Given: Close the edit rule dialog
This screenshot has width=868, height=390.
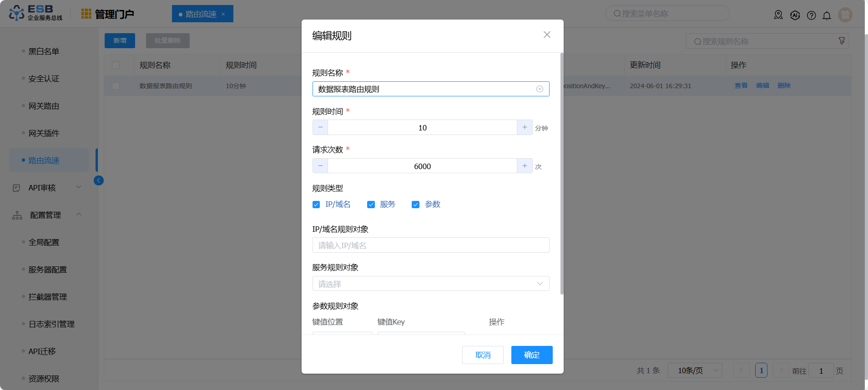Looking at the screenshot, I should pyautogui.click(x=547, y=35).
